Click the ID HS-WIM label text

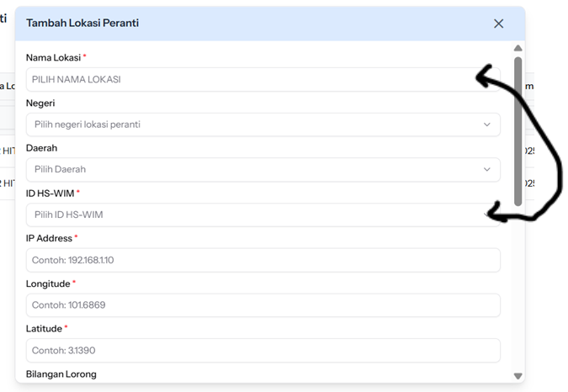(50, 193)
